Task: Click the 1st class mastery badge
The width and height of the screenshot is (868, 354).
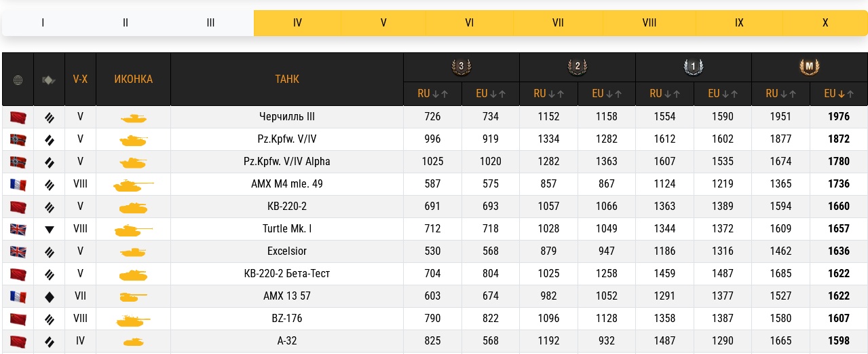Action: pos(694,67)
